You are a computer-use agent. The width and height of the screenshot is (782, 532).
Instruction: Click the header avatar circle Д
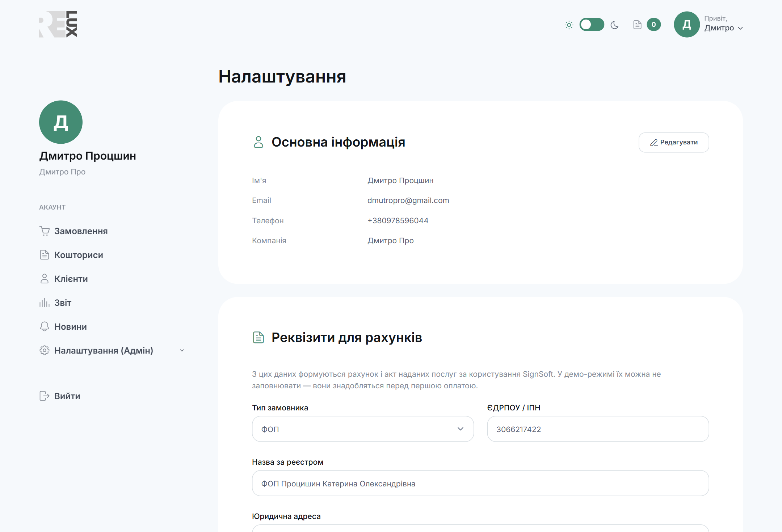coord(686,25)
